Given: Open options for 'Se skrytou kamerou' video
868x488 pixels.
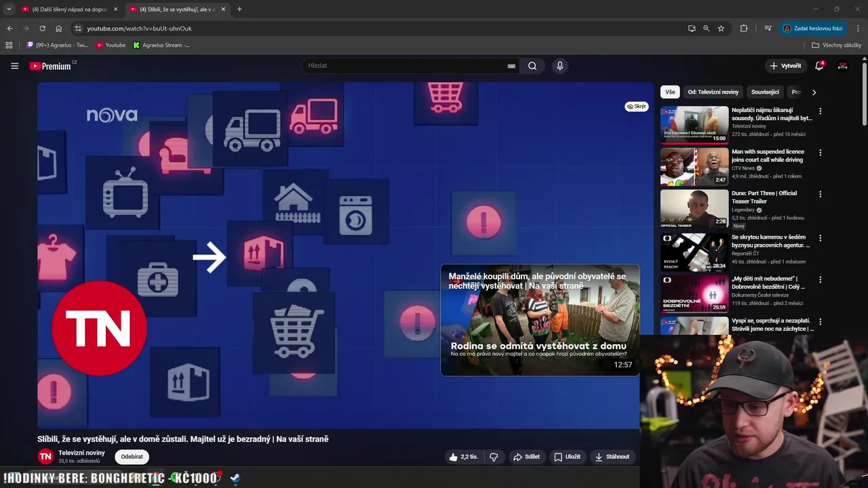Looking at the screenshot, I should pos(820,239).
